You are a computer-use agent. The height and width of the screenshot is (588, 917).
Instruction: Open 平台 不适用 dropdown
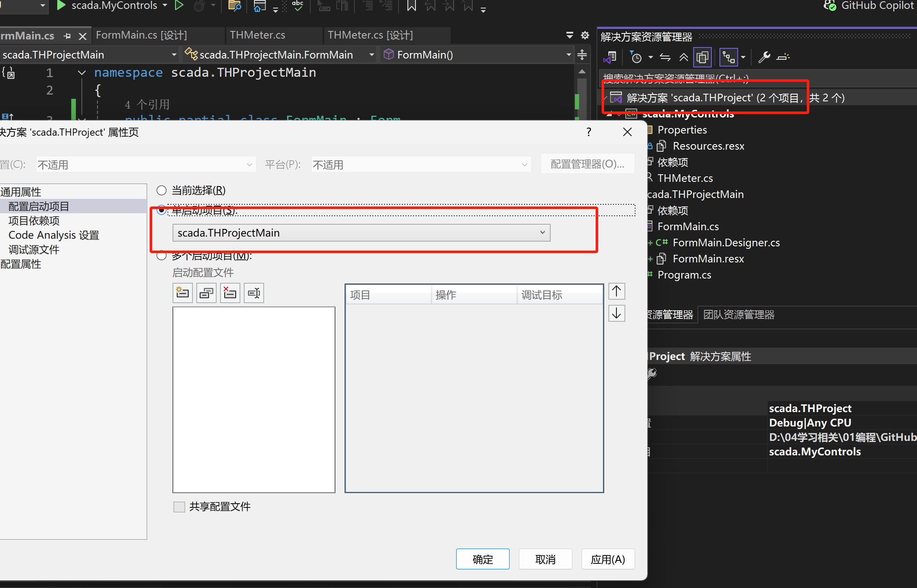pyautogui.click(x=421, y=164)
